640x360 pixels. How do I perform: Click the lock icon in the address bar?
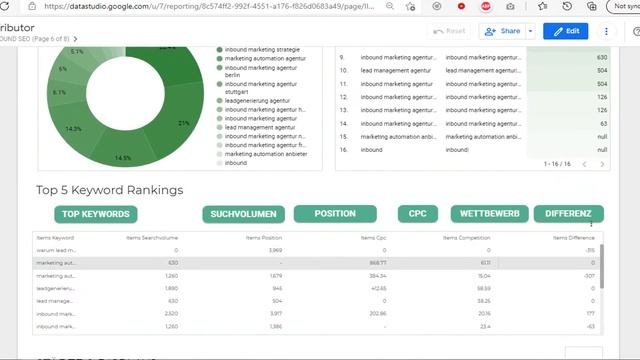pyautogui.click(x=32, y=6)
